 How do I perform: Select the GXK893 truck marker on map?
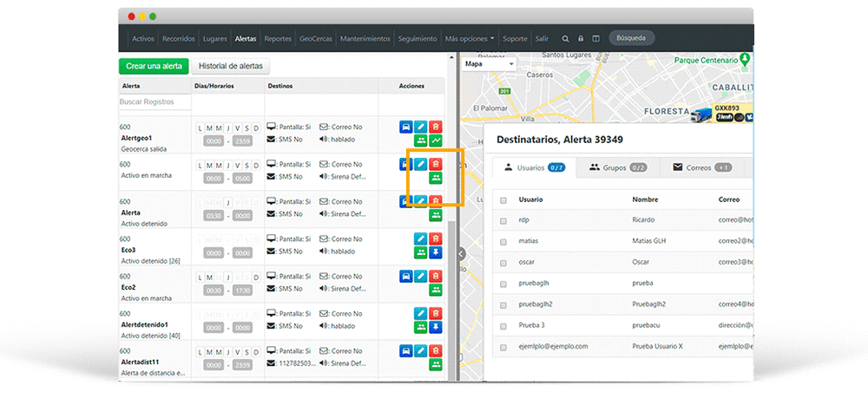point(701,114)
